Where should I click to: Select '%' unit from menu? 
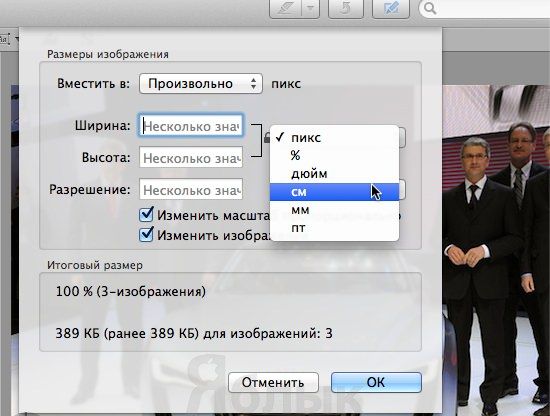(x=334, y=155)
